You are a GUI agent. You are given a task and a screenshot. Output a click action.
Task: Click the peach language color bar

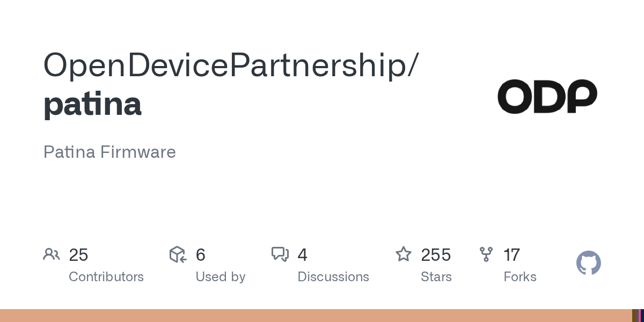(x=316, y=316)
